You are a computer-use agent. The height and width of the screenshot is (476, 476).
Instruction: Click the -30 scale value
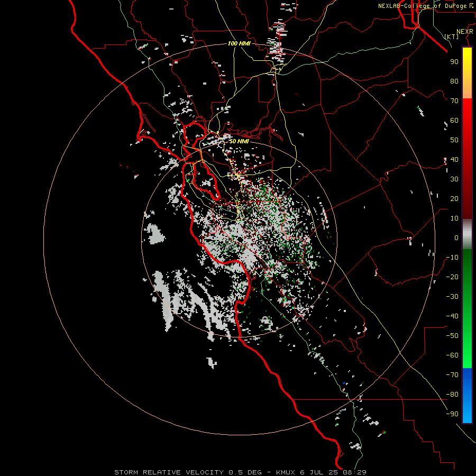[452, 297]
